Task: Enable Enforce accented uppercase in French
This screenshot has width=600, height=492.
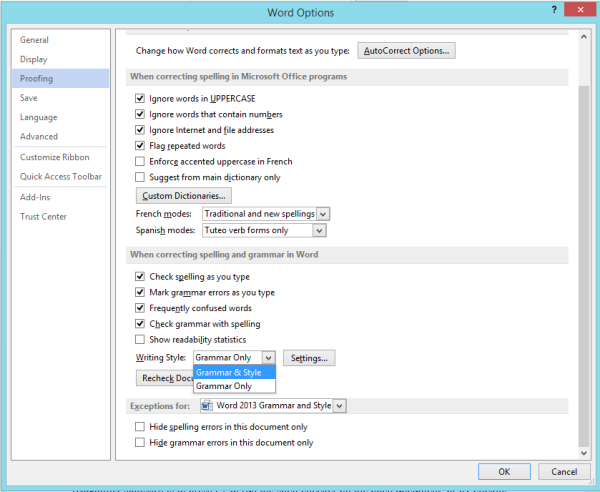Action: click(x=140, y=161)
